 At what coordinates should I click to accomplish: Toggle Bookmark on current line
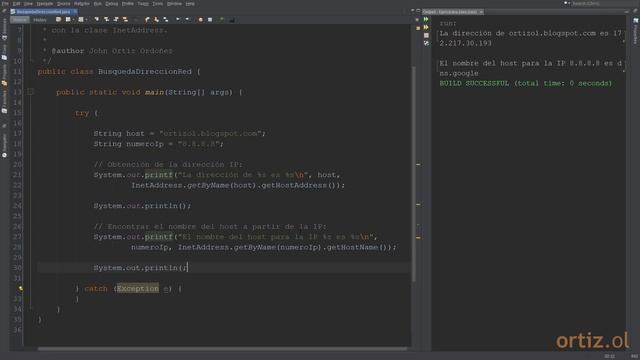coord(166,20)
